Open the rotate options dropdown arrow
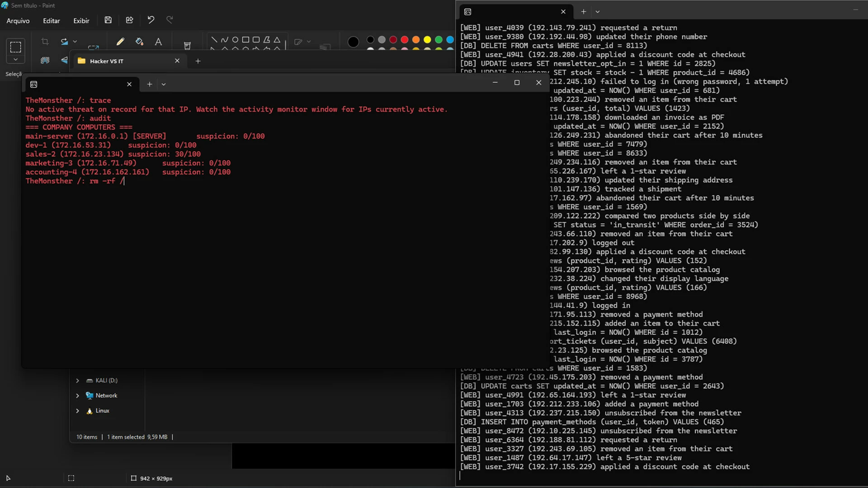868x488 pixels. tap(75, 42)
